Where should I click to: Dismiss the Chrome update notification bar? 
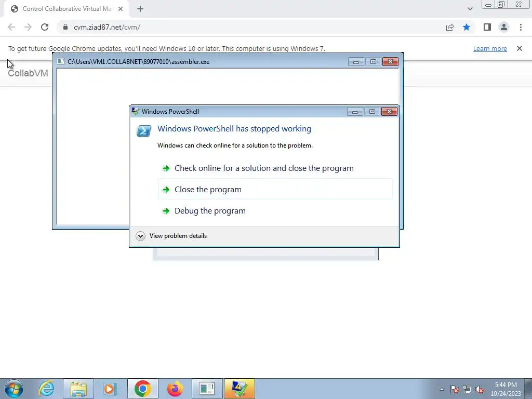pos(520,48)
